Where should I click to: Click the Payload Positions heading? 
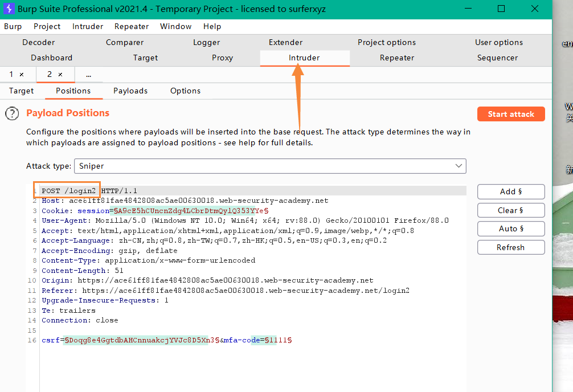[68, 113]
